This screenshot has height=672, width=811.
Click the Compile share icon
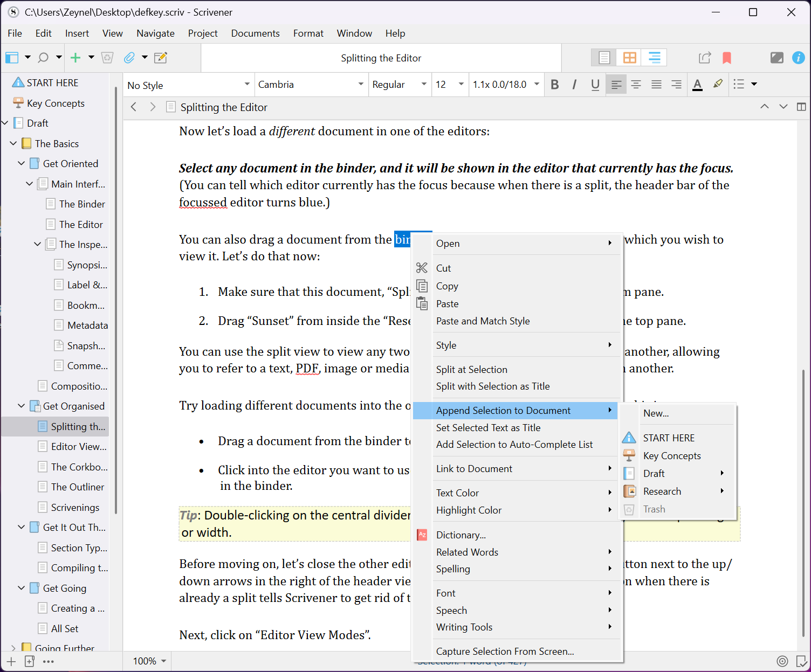tap(705, 58)
